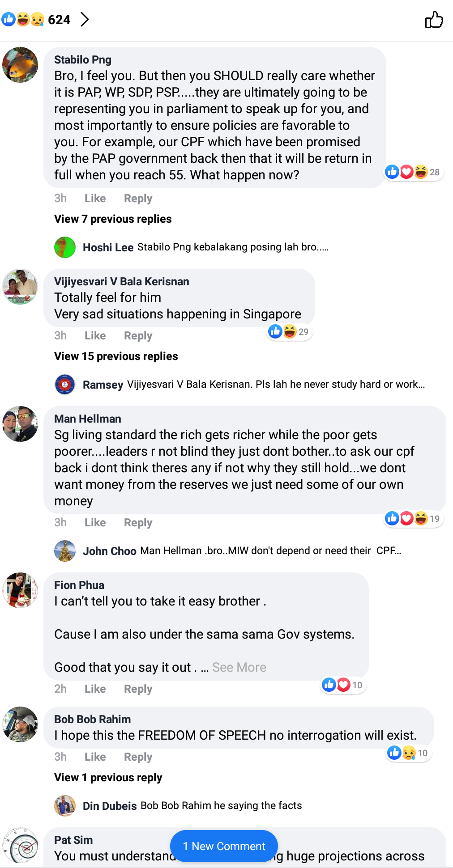
Task: Like Bob Bob Rahim's comment
Action: click(95, 757)
